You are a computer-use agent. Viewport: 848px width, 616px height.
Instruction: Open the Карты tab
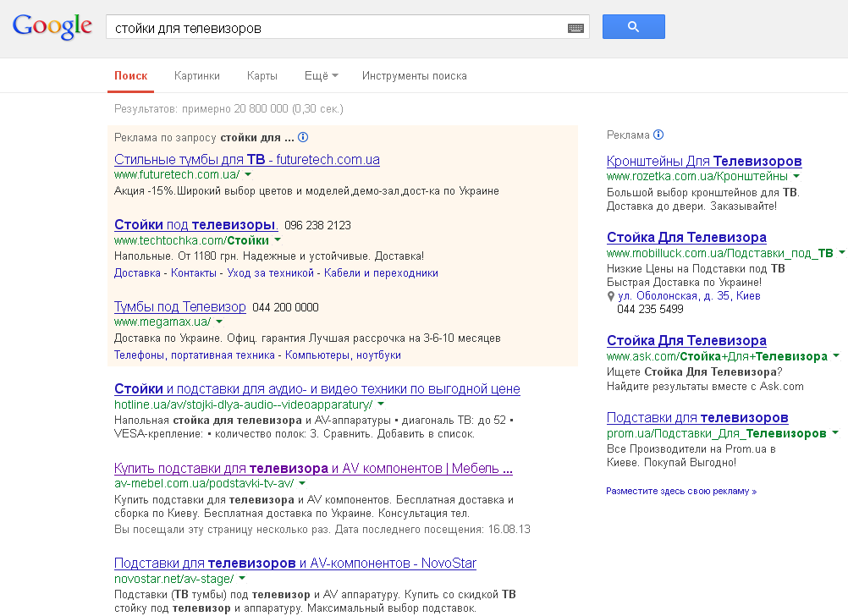(262, 75)
